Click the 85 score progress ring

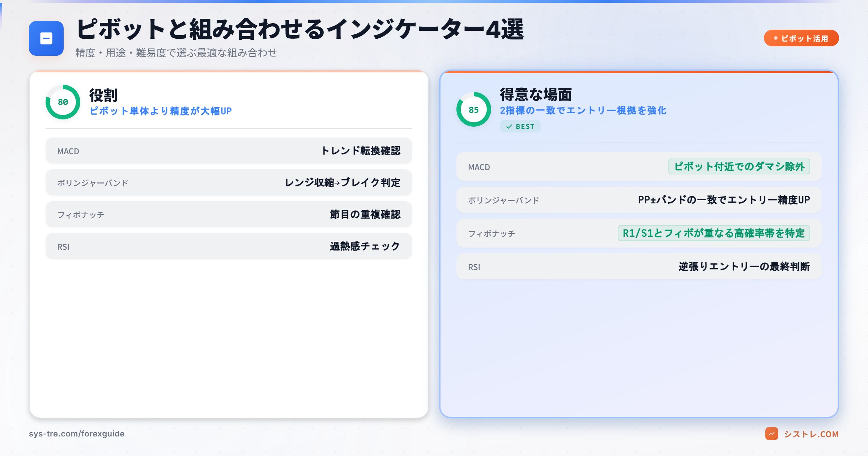point(474,109)
